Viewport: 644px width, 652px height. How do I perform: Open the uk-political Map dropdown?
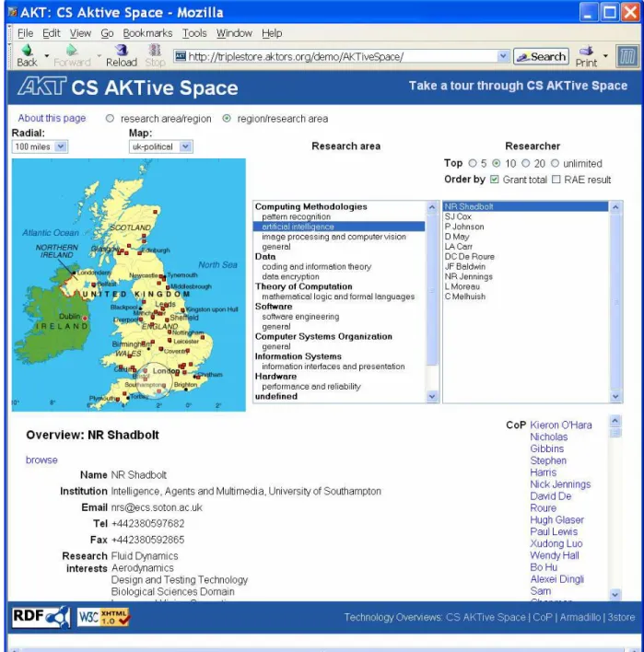pos(161,146)
